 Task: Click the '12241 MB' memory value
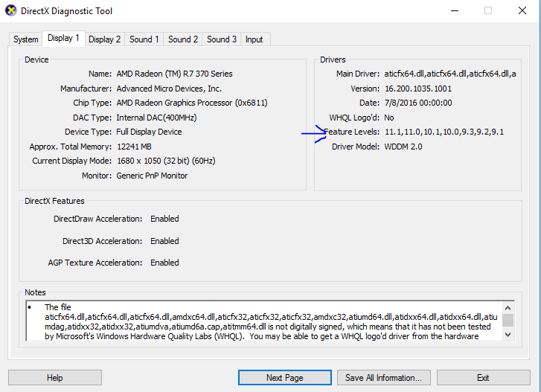coord(134,147)
